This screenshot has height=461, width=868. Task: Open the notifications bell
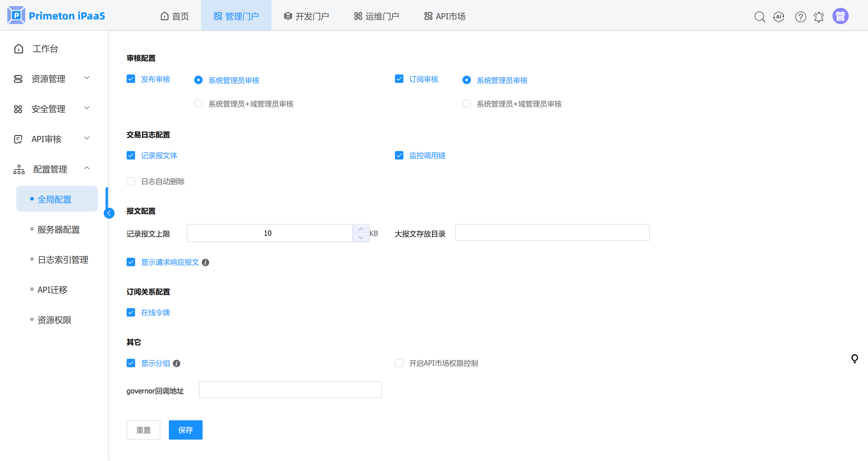[x=819, y=17]
